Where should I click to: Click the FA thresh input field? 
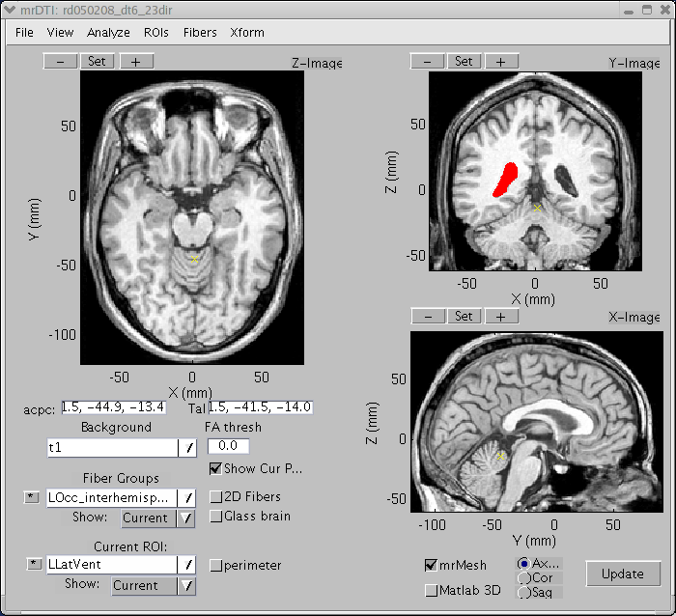(228, 446)
